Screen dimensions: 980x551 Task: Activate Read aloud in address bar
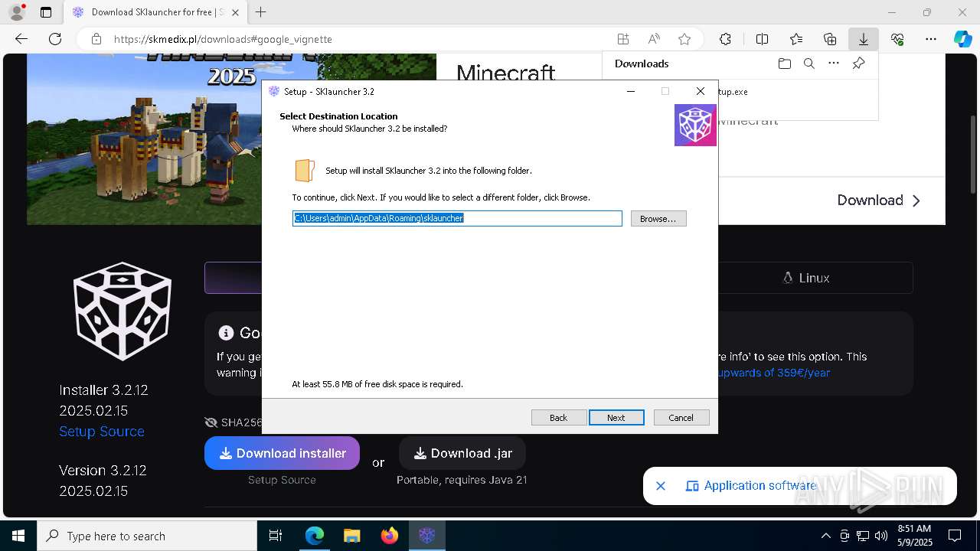pyautogui.click(x=654, y=39)
